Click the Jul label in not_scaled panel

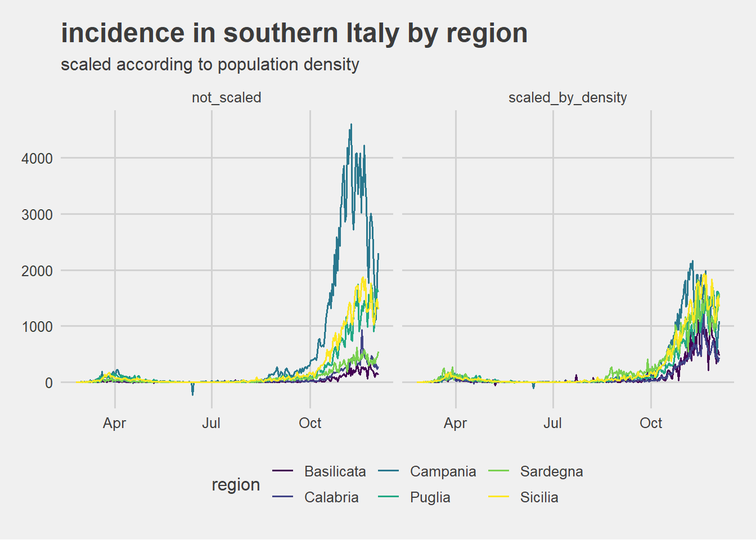211,423
